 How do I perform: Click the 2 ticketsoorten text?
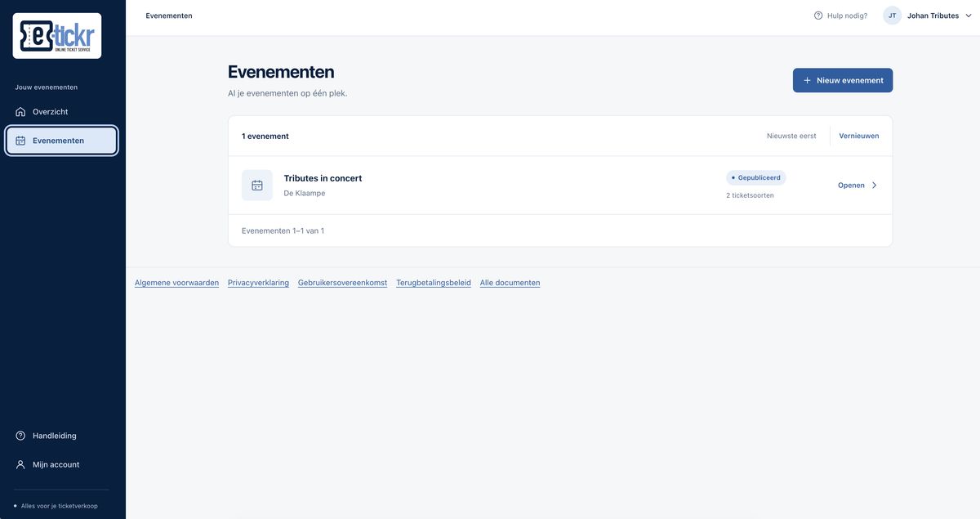point(750,195)
